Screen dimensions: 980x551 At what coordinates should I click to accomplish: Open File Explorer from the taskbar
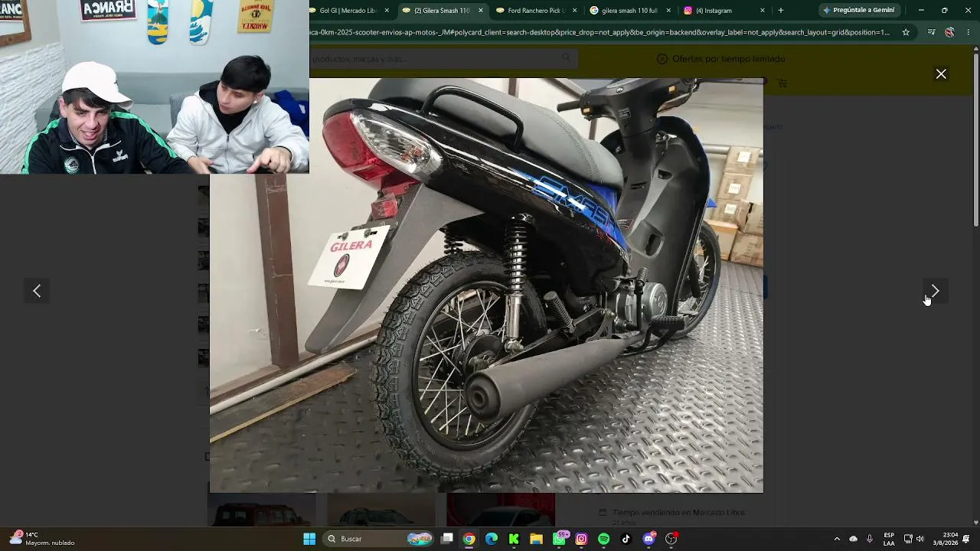click(x=536, y=539)
